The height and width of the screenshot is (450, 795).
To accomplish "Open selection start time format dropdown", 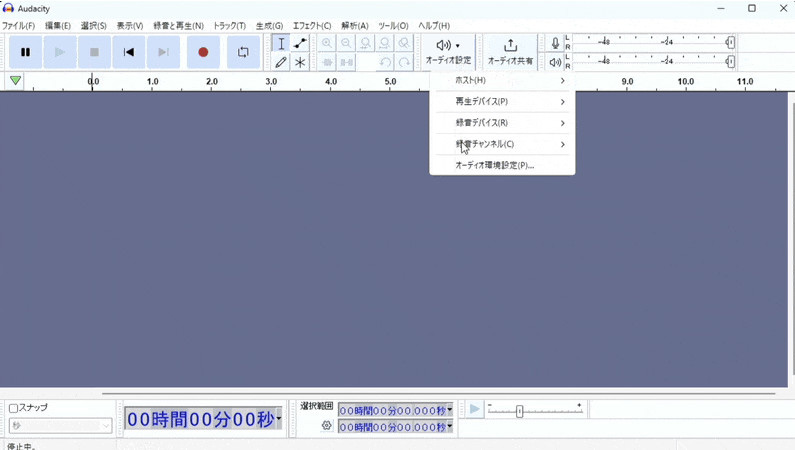I will (449, 410).
